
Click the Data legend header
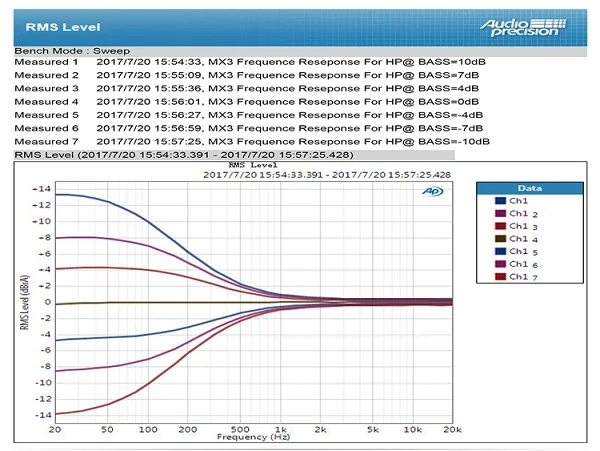[530, 188]
